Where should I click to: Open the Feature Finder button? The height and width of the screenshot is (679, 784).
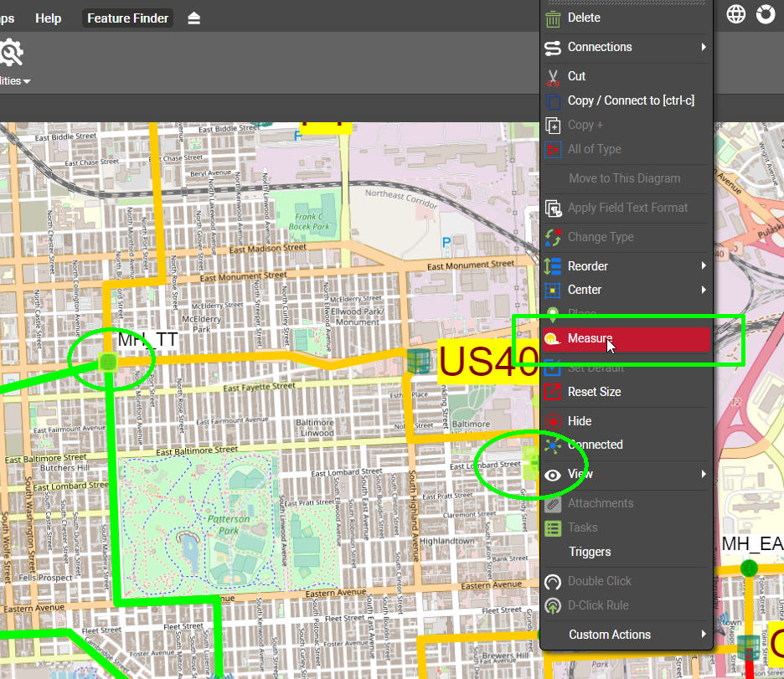(x=127, y=18)
